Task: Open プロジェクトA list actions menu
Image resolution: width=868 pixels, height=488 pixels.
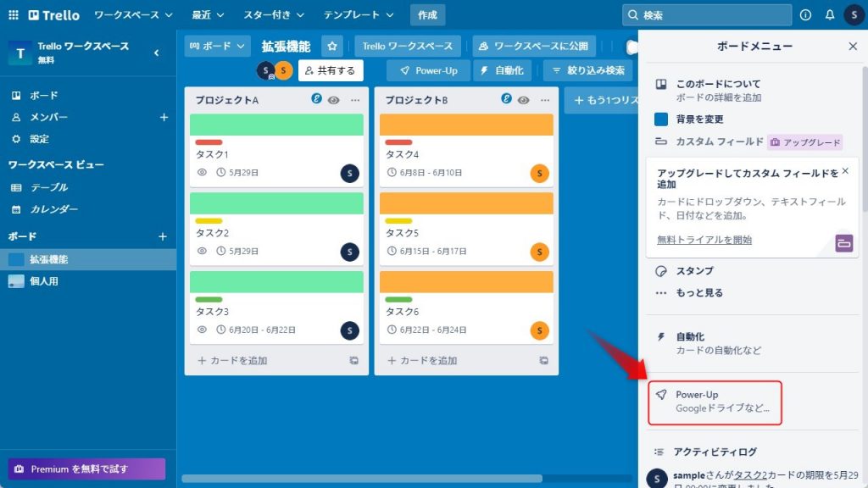Action: pyautogui.click(x=355, y=100)
